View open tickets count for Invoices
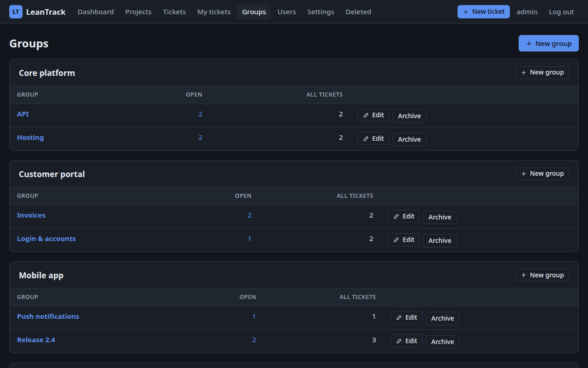 click(x=249, y=215)
